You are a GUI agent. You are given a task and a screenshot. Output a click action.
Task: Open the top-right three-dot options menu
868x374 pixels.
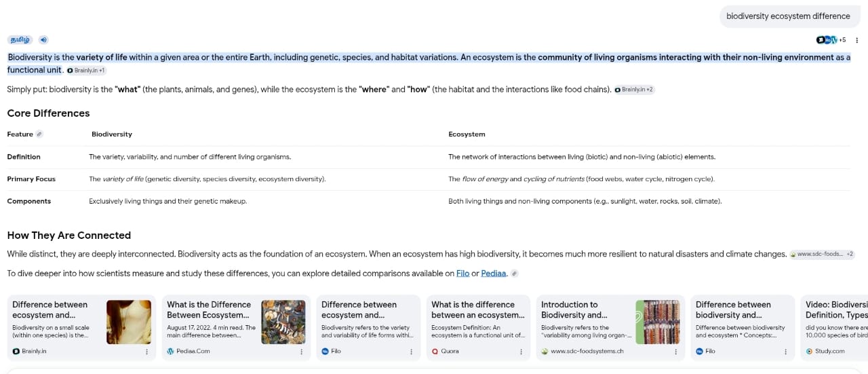(x=857, y=40)
